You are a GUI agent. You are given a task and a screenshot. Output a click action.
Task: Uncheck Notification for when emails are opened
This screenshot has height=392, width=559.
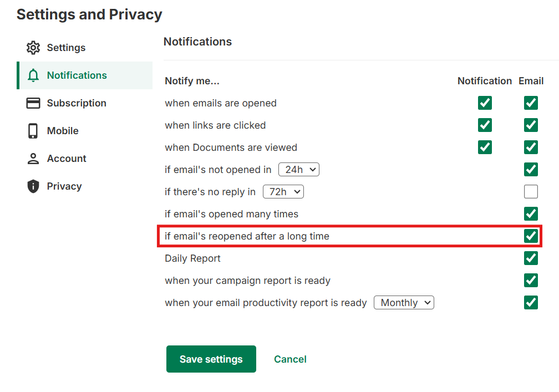(485, 103)
